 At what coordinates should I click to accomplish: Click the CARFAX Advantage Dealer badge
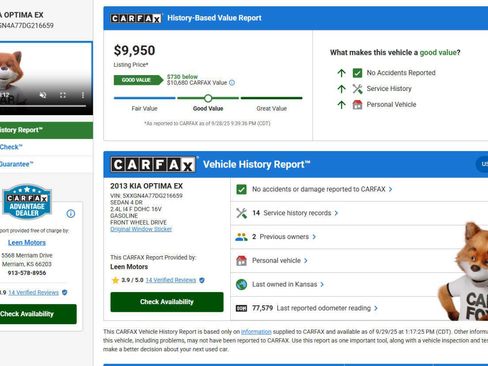(27, 202)
